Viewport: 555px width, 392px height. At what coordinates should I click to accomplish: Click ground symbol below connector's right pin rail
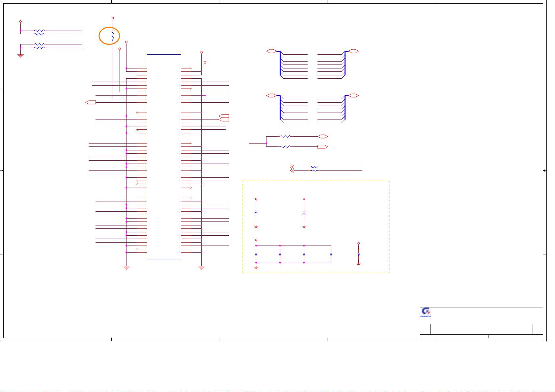click(x=202, y=268)
